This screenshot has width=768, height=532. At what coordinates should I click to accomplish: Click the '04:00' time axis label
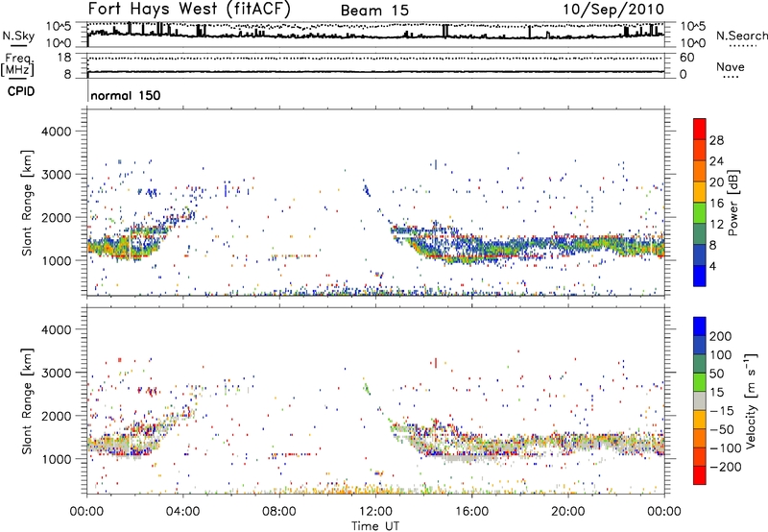click(183, 512)
